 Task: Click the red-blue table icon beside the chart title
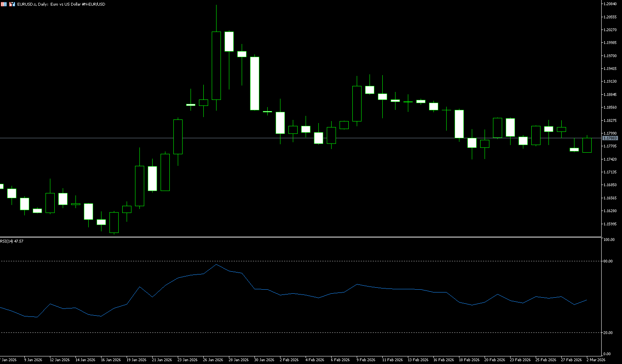click(x=4, y=4)
